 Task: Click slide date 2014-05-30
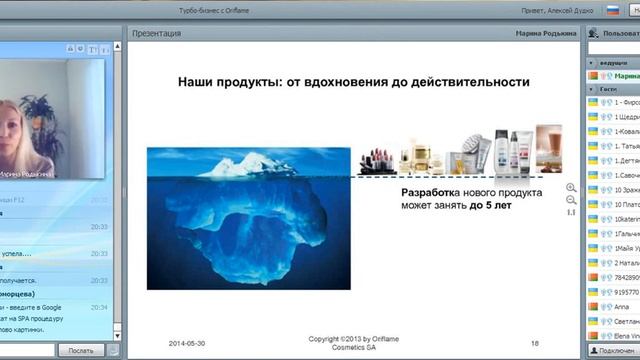coord(187,343)
